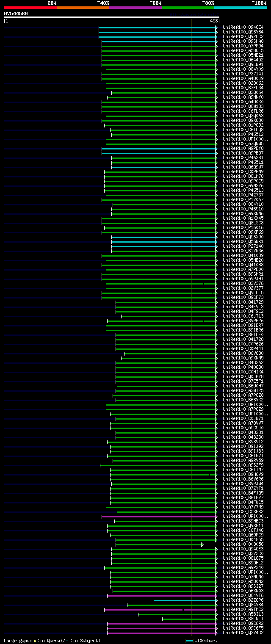Select the UniRef100_P16016 label
Image resolution: width=271 pixels, height=644 pixels.
pos(243,228)
